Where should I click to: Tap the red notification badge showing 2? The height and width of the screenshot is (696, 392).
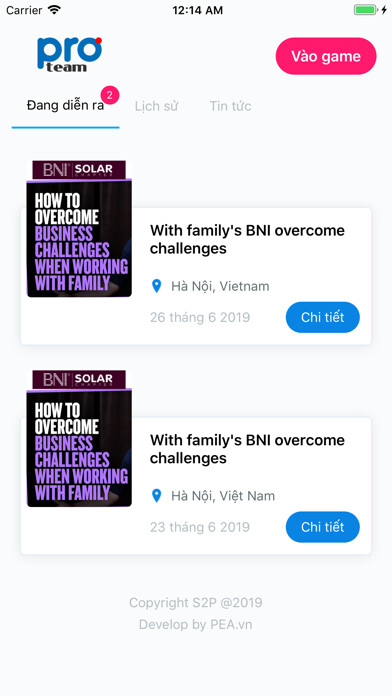coord(110,95)
